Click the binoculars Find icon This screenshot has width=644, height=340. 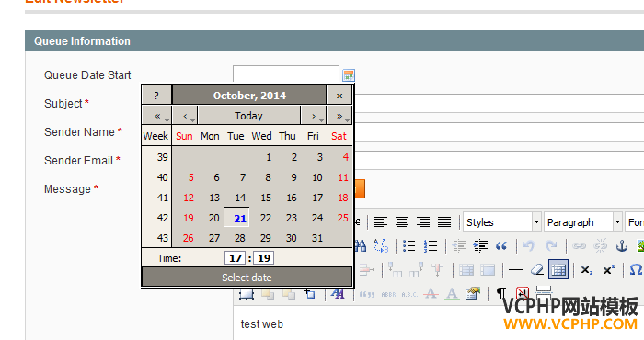click(361, 246)
